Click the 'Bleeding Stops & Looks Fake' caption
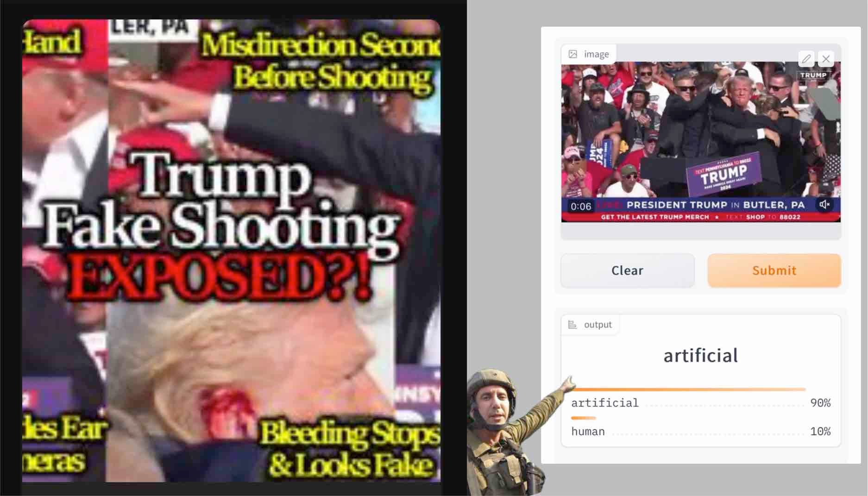The image size is (868, 496). click(349, 449)
